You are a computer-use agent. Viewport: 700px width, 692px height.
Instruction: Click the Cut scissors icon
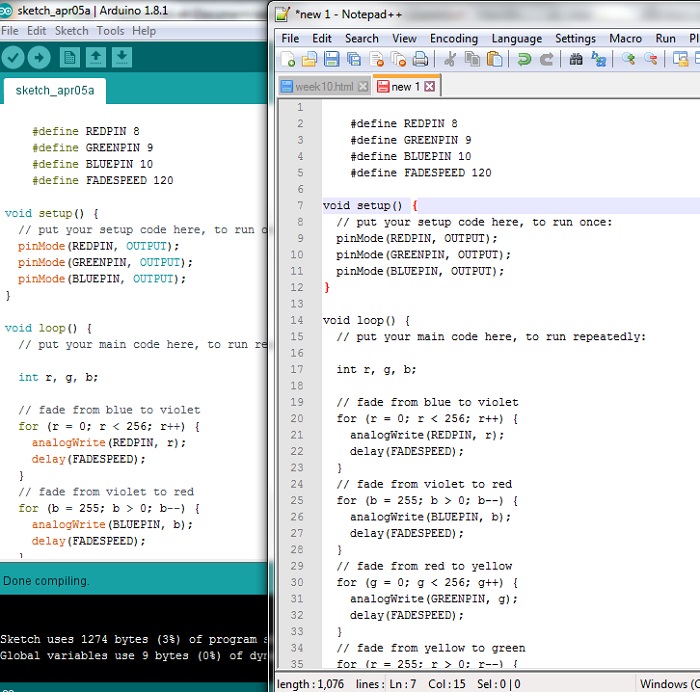pyautogui.click(x=450, y=59)
